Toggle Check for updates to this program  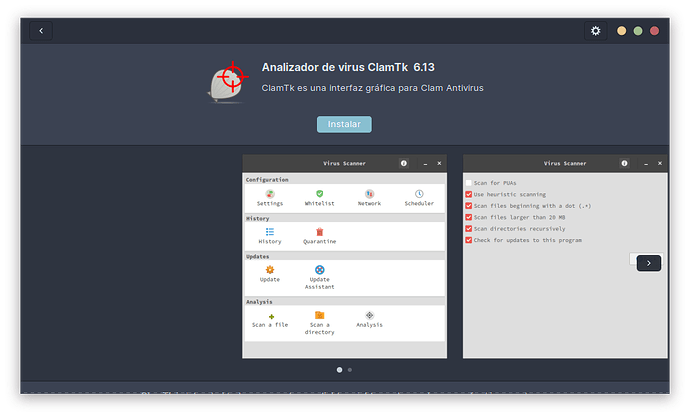click(x=469, y=240)
